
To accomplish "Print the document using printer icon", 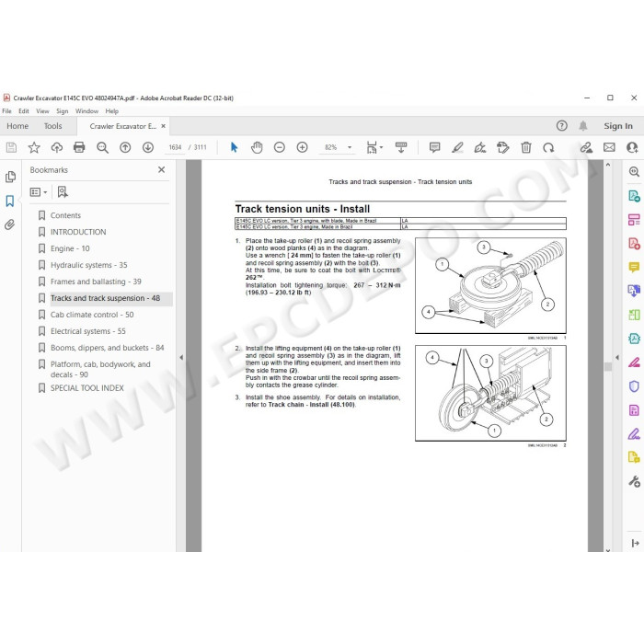I will [x=79, y=147].
